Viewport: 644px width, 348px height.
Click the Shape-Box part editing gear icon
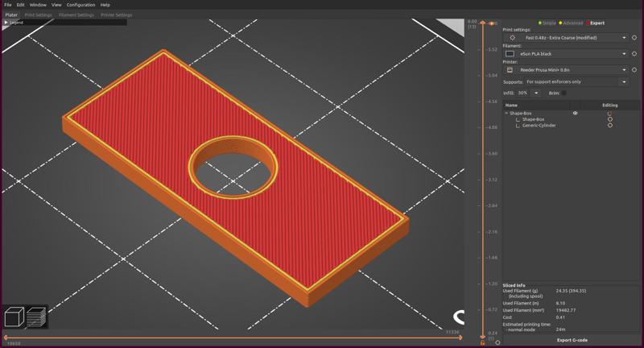tap(610, 119)
